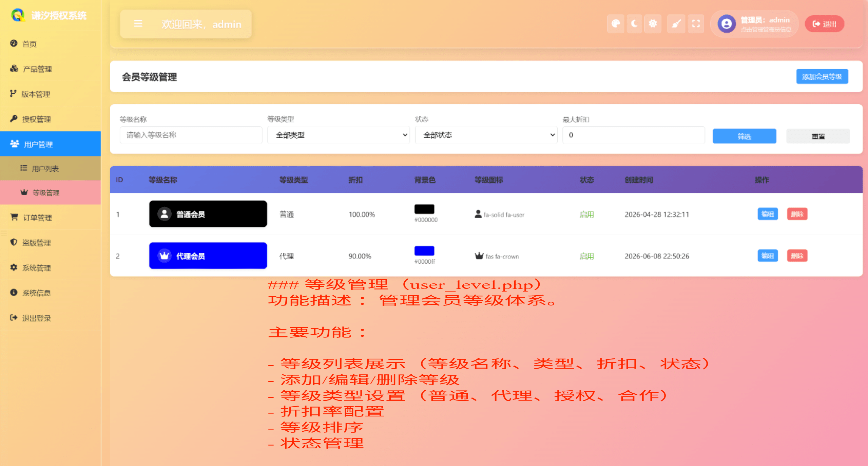Open 订单管理 in the sidebar
The width and height of the screenshot is (868, 466).
[x=51, y=217]
